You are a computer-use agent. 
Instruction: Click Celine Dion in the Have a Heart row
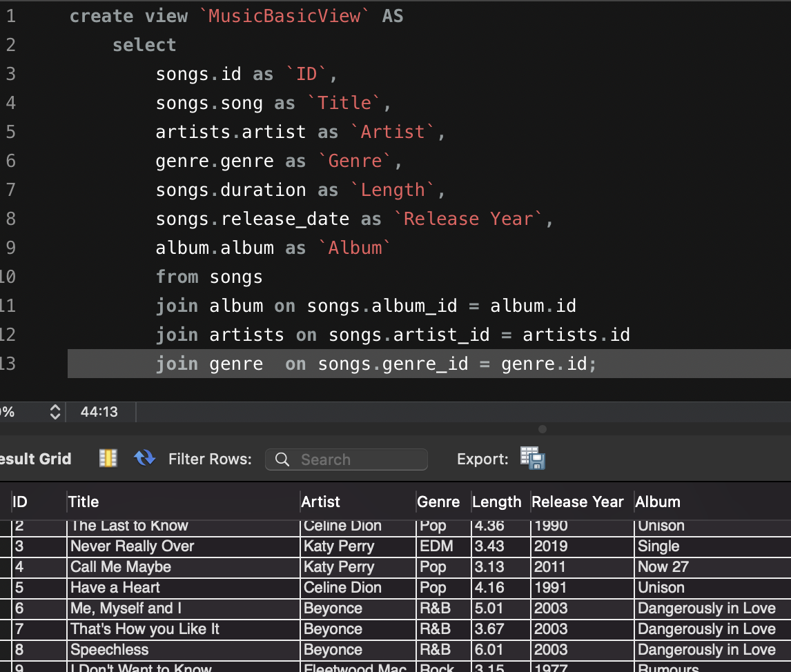click(358, 588)
